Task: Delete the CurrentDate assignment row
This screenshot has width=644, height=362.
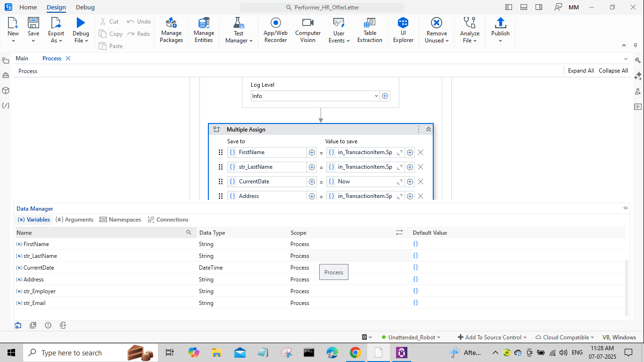Action: [x=421, y=181]
